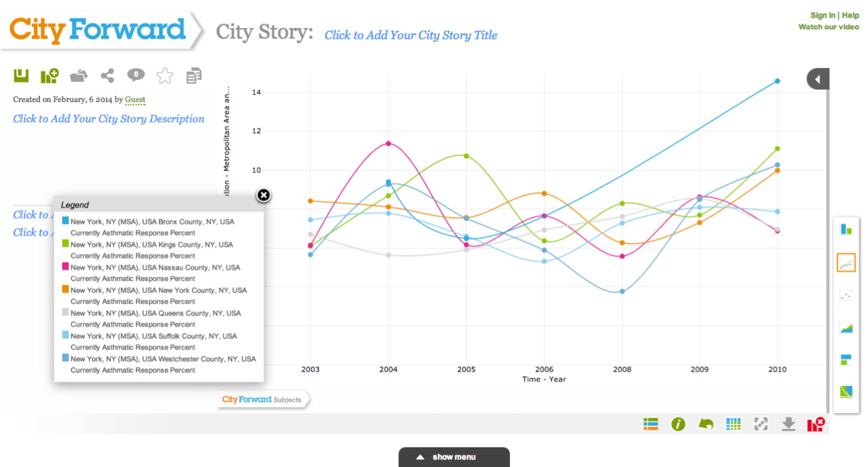Click the Watch our video link

(x=829, y=27)
